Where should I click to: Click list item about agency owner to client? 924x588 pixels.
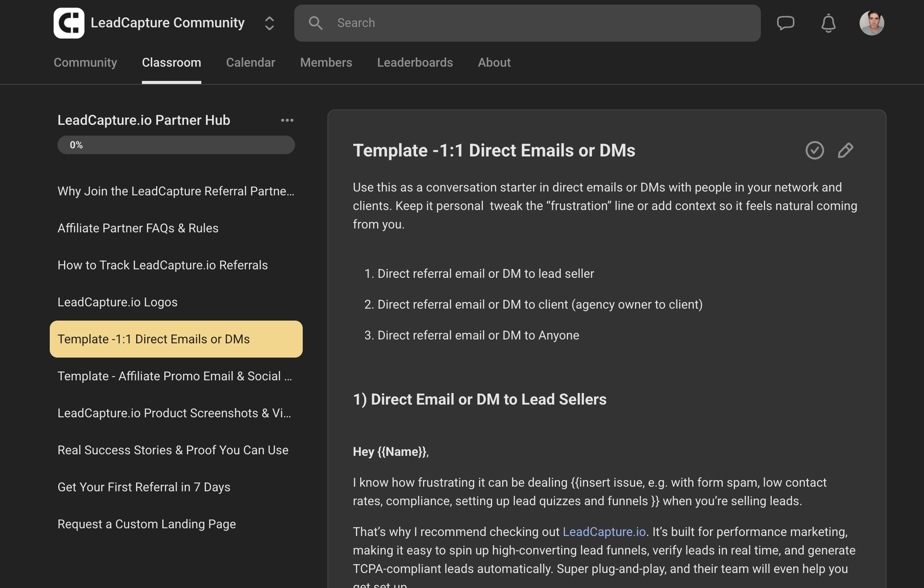[540, 304]
